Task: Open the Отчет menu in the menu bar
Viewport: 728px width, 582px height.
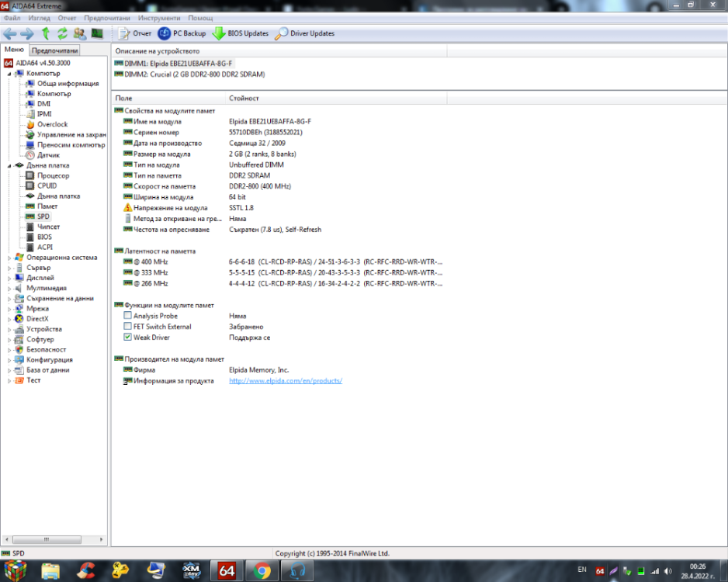Action: 67,18
